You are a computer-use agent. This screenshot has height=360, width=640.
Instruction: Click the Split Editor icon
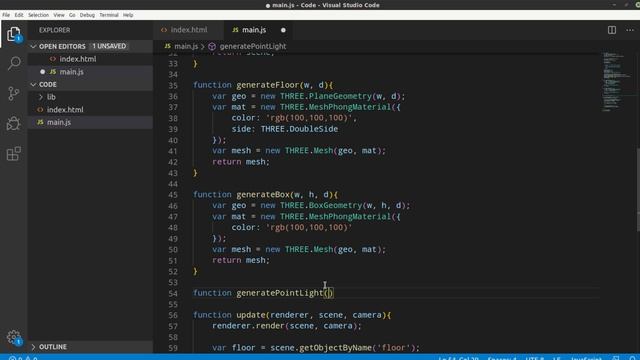tap(611, 30)
